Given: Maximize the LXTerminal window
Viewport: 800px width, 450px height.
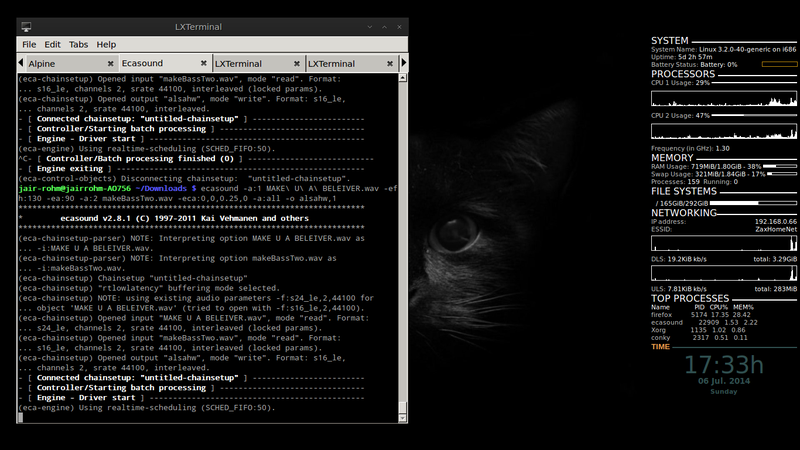Looking at the screenshot, I should 385,27.
